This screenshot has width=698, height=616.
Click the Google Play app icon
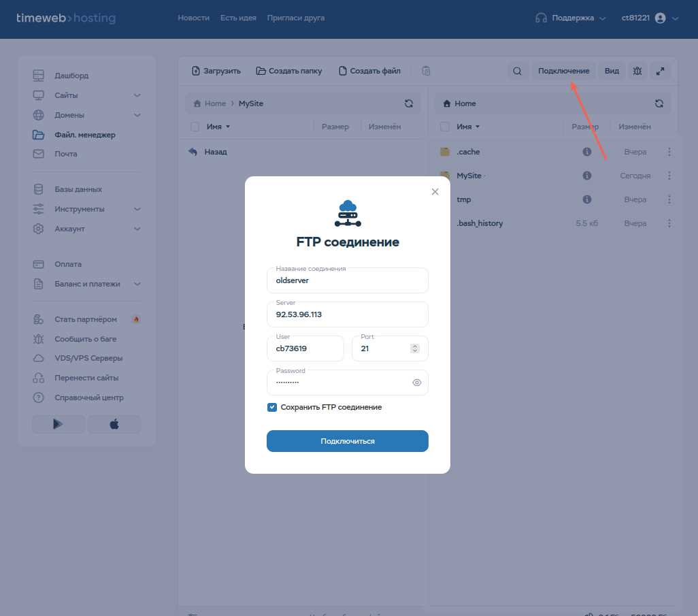click(58, 424)
